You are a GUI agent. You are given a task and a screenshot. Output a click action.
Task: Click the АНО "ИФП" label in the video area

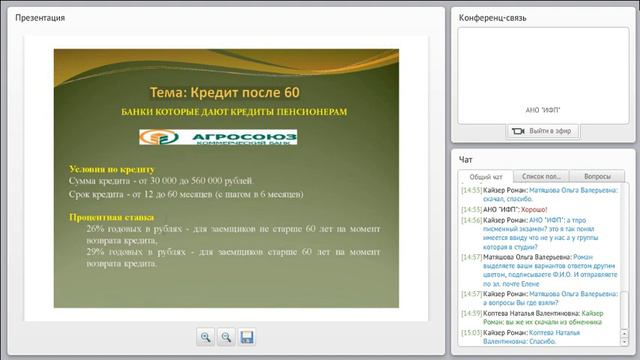pyautogui.click(x=543, y=110)
